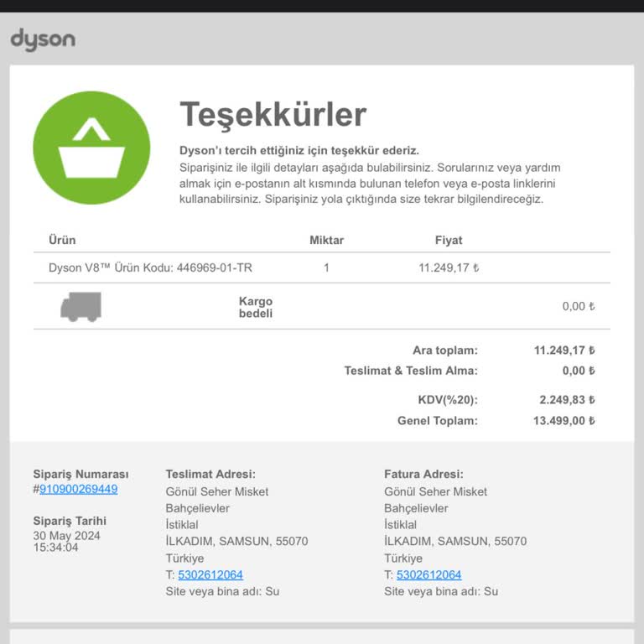This screenshot has width=644, height=644.
Task: Click the Ürün column header
Action: click(x=62, y=240)
